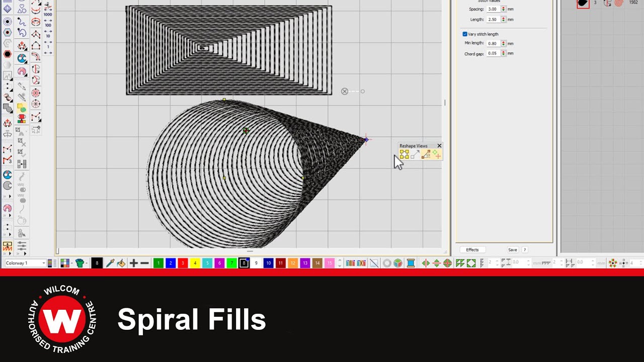Adjust the Chord gap stepper arrows
This screenshot has height=362, width=644.
tap(504, 54)
